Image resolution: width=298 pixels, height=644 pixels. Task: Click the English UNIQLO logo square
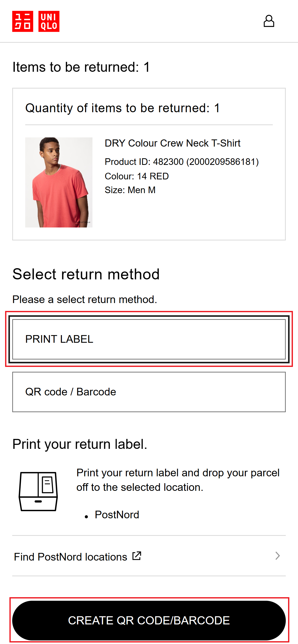(x=49, y=21)
